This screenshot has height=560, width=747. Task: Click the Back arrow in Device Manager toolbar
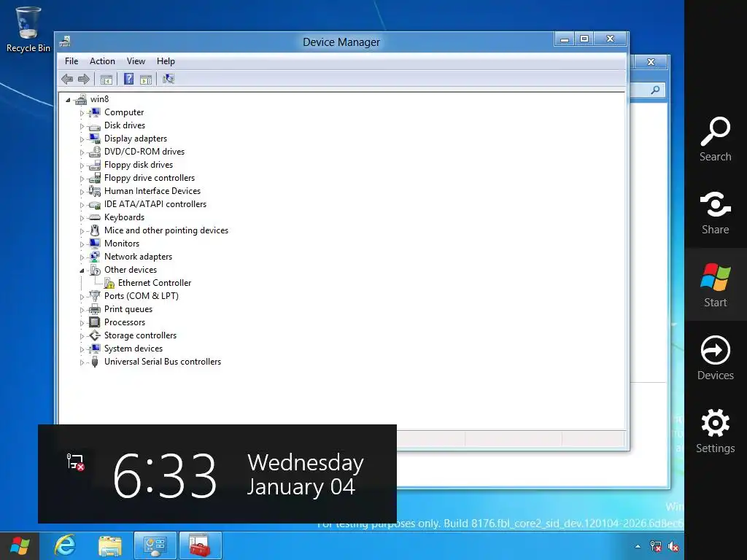(67, 79)
